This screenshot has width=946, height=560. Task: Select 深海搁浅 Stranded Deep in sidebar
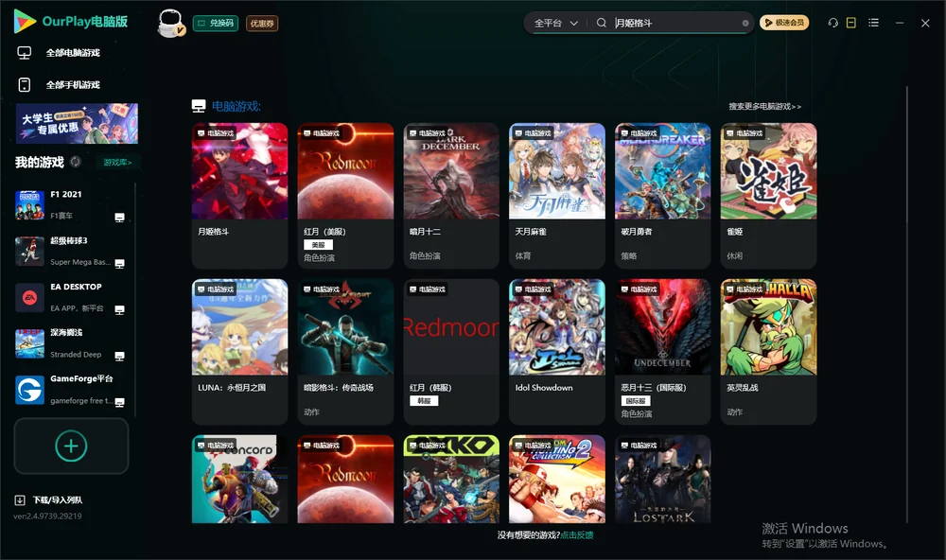tap(70, 343)
